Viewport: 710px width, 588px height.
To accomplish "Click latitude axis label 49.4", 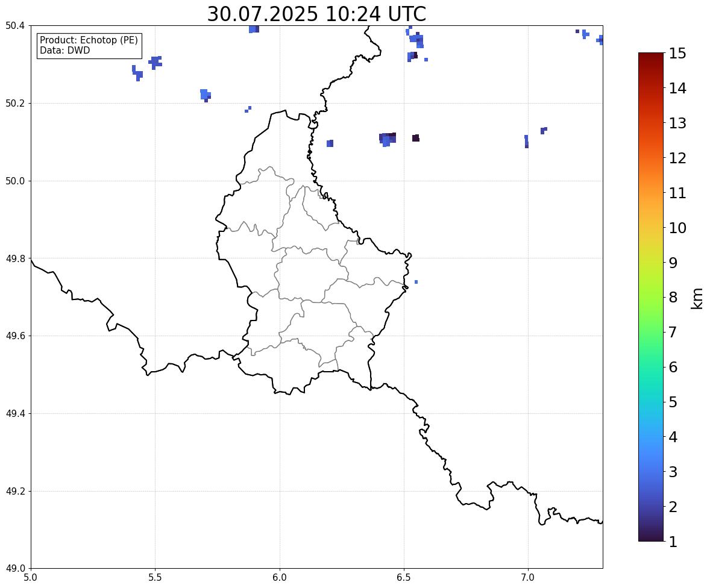I will [15, 414].
